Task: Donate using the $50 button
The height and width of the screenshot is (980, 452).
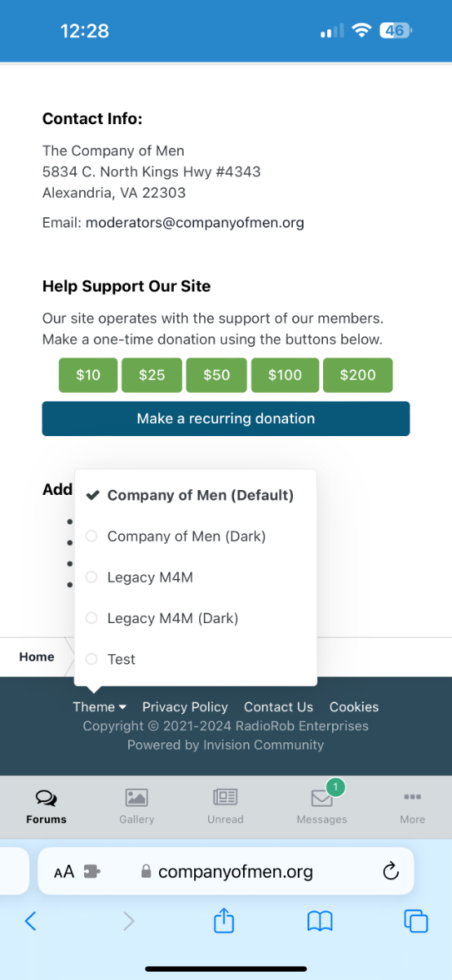Action: tap(216, 375)
